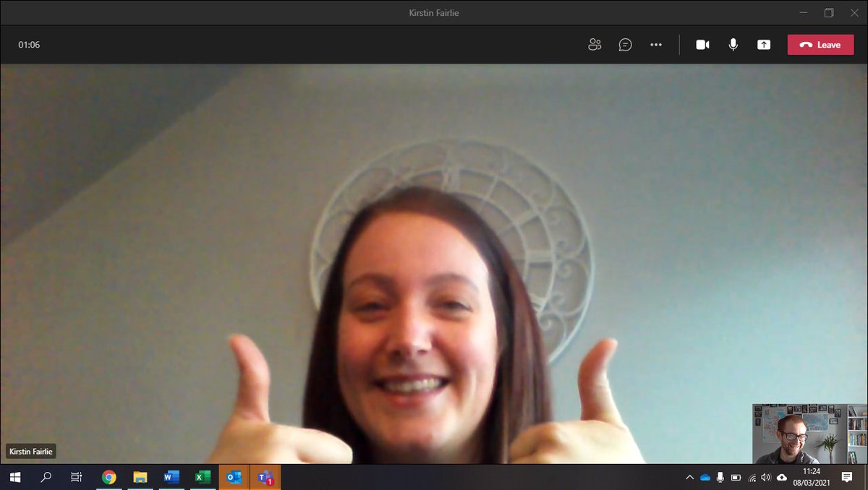Open File Explorer from the taskbar
The width and height of the screenshot is (868, 490).
click(x=140, y=477)
